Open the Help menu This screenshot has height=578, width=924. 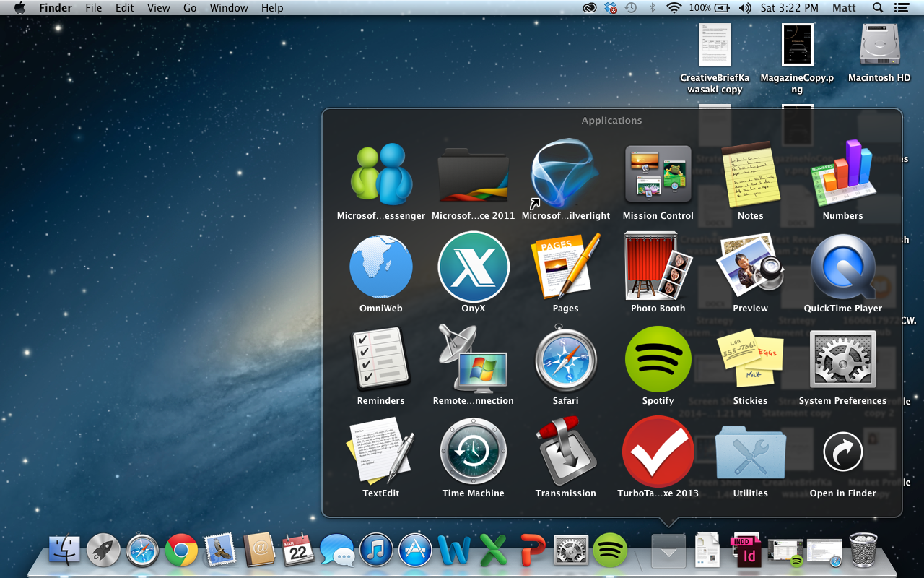(x=272, y=8)
